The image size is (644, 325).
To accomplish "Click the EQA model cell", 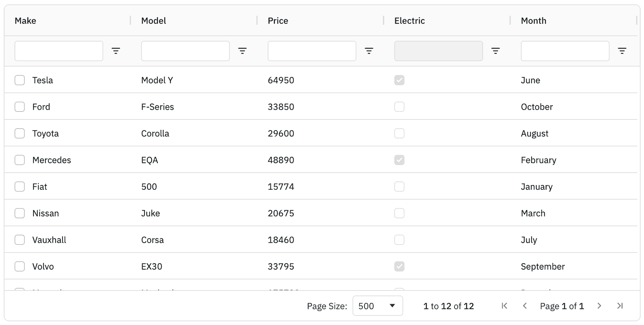I will tap(150, 160).
